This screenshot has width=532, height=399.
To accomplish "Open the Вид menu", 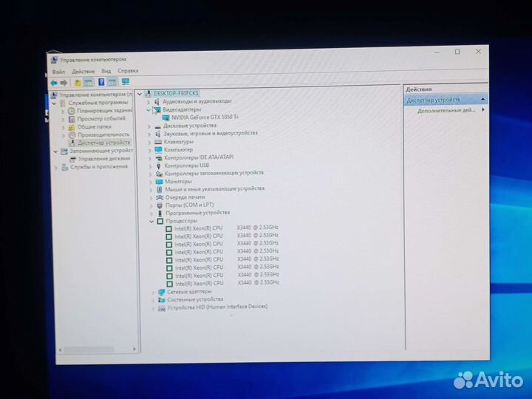I will [106, 71].
